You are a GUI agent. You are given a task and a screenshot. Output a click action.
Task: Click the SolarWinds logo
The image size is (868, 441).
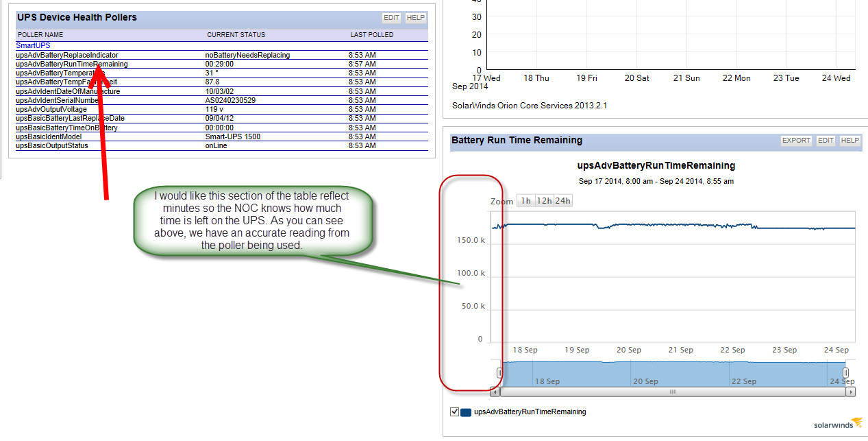click(837, 423)
